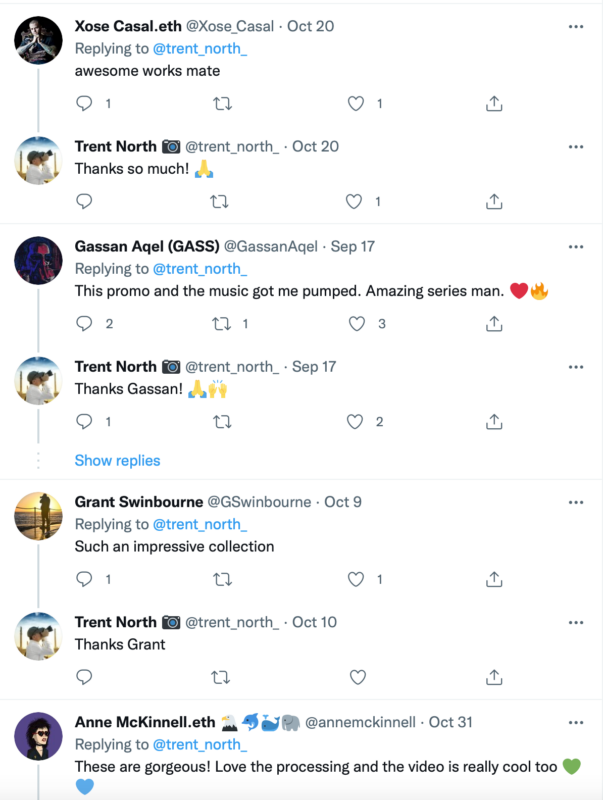Open more options on Anne McKinnell's tweet
The image size is (603, 800).
pos(576,722)
